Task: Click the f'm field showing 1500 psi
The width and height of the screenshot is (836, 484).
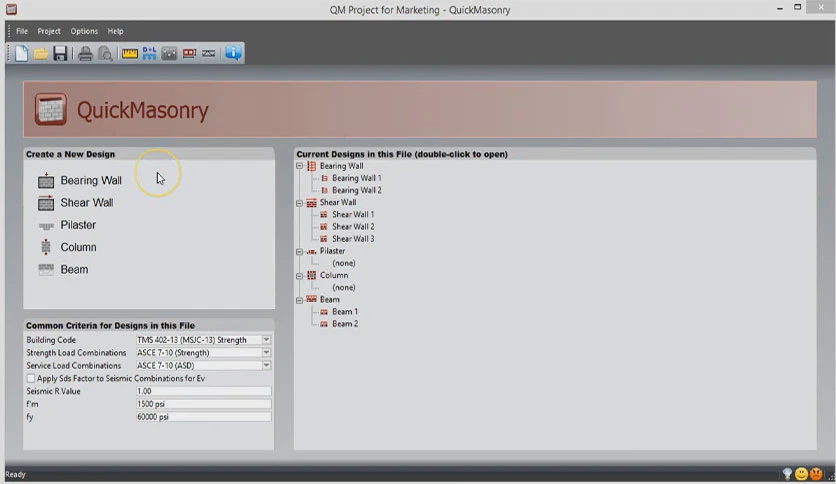Action: [x=203, y=404]
